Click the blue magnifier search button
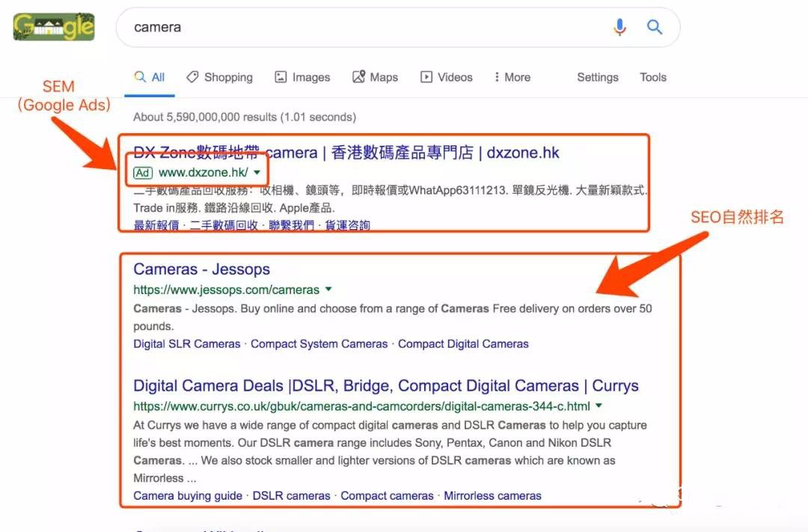The height and width of the screenshot is (532, 808). (655, 27)
